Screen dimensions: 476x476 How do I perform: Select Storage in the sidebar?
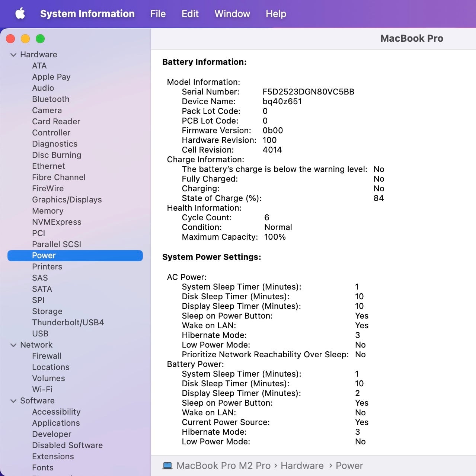[47, 311]
